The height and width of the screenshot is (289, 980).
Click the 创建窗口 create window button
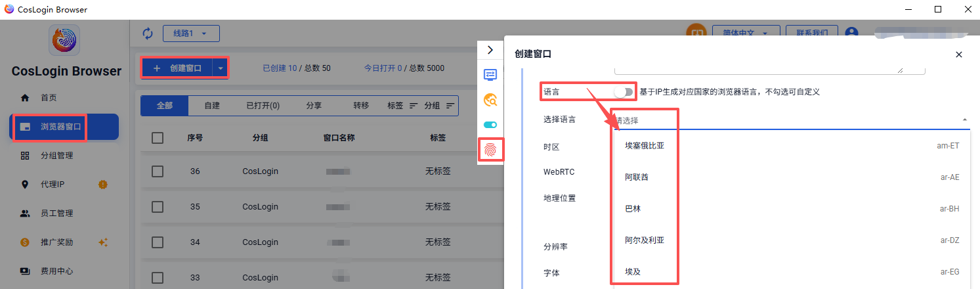click(x=179, y=68)
